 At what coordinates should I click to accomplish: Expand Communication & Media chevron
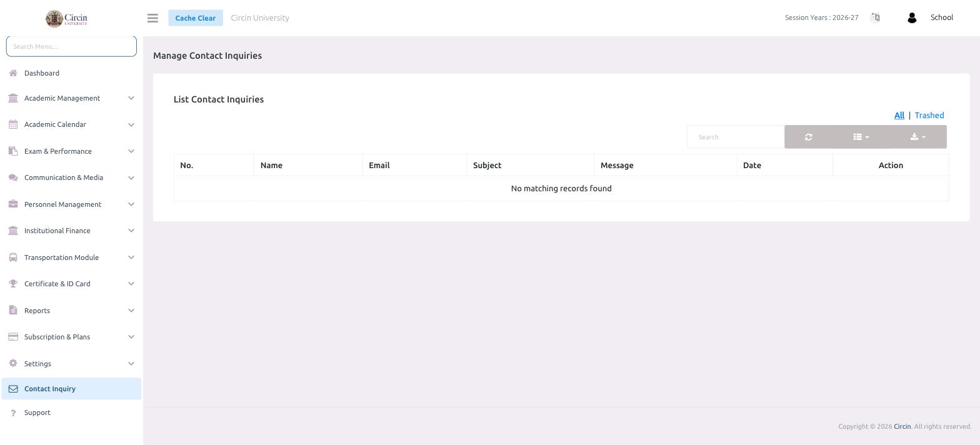pos(131,177)
